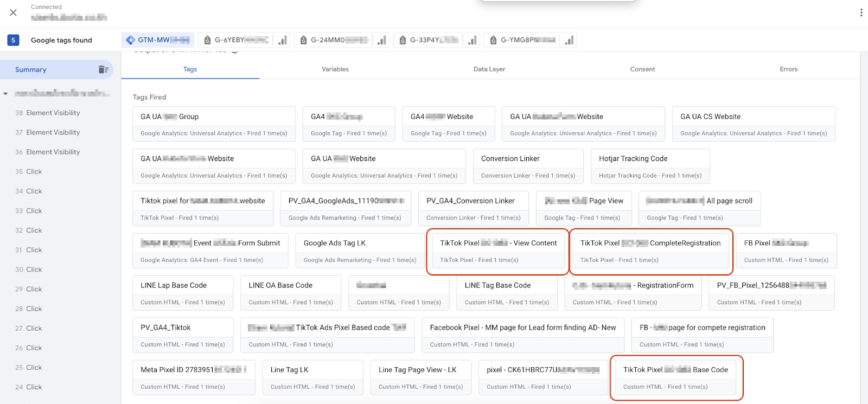Select the G-33P4Y Google tag chip
Image resolution: width=868 pixels, height=404 pixels.
(437, 40)
